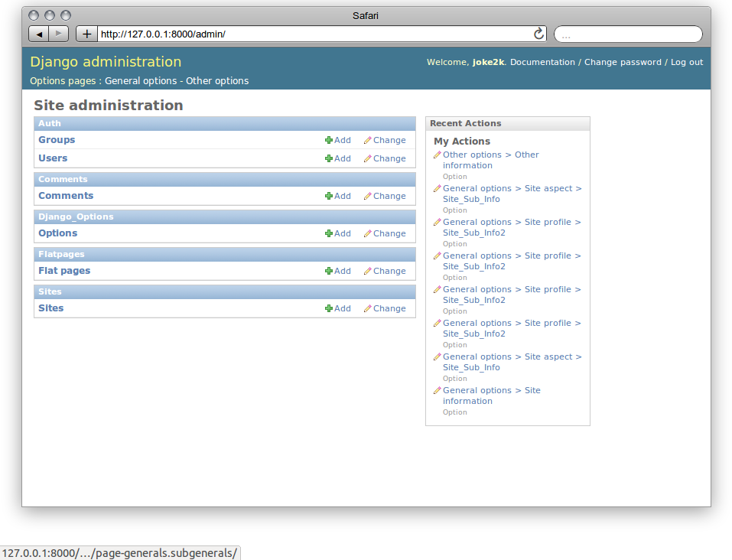Click the pencil icon beside Other options action
Screen dimensions: 732x560
point(438,155)
